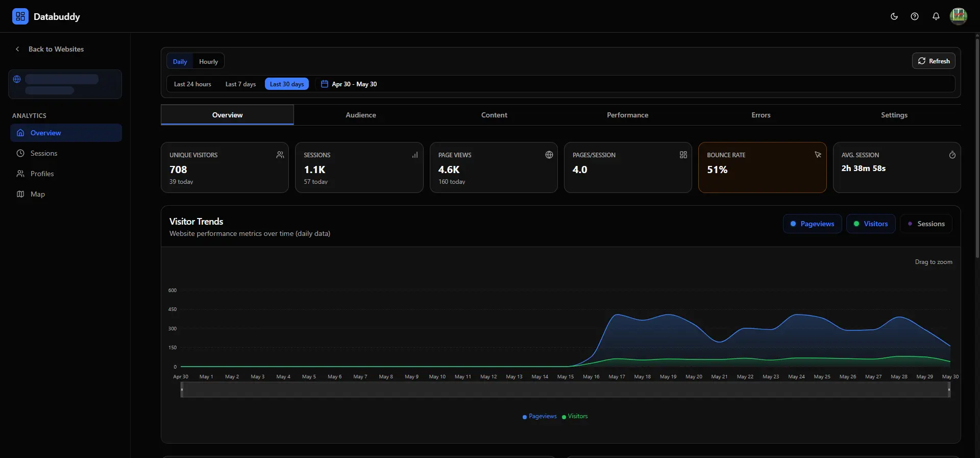Click the Avg. Session timer icon
The height and width of the screenshot is (458, 980).
(x=952, y=155)
